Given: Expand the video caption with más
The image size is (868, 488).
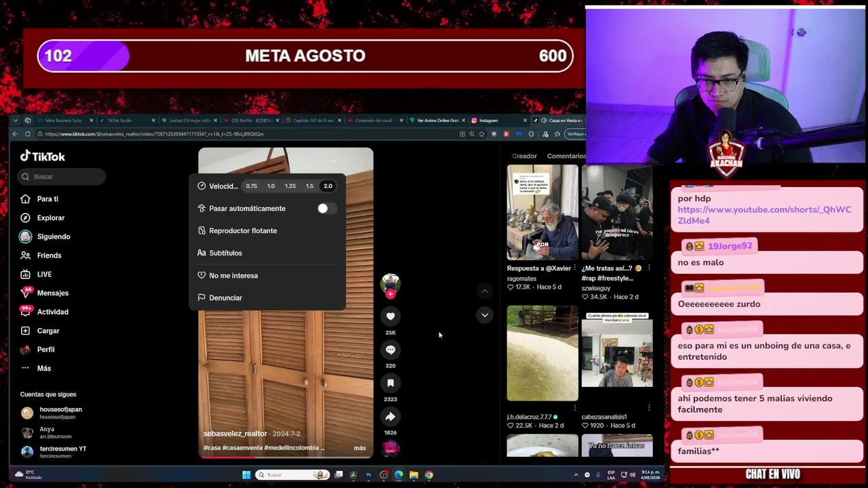Looking at the screenshot, I should point(359,448).
